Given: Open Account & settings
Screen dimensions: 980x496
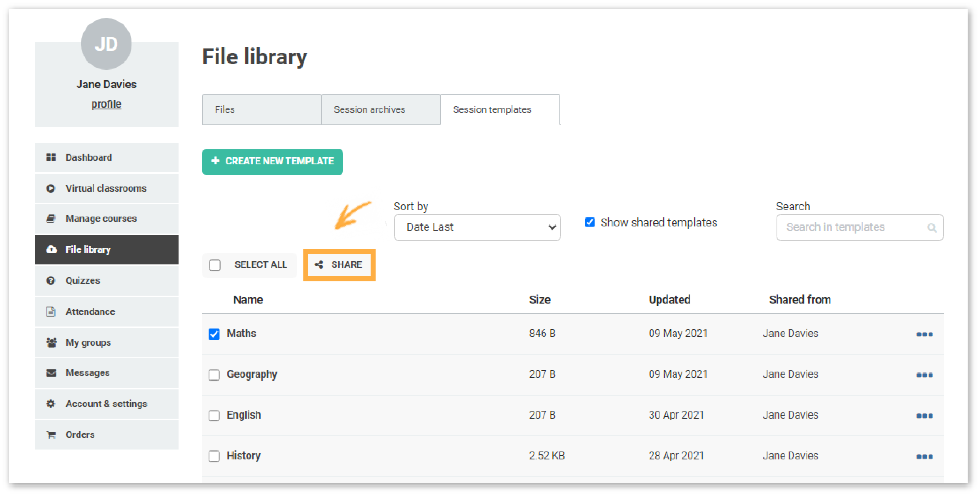Looking at the screenshot, I should 107,404.
